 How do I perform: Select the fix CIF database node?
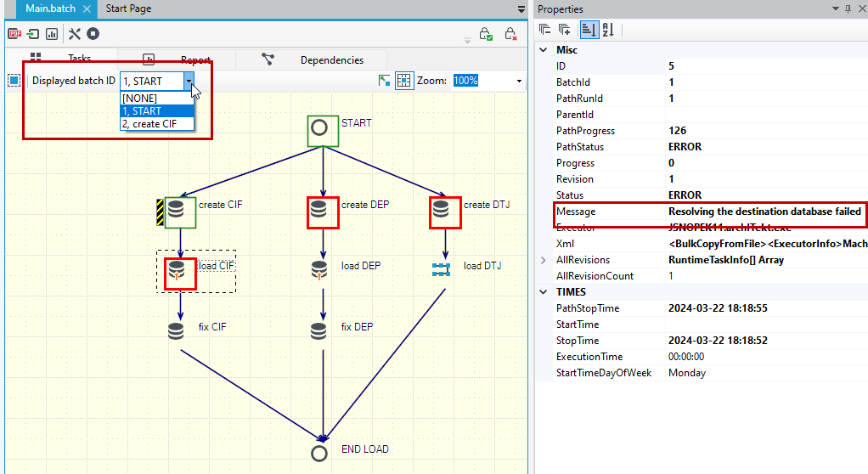pyautogui.click(x=176, y=330)
